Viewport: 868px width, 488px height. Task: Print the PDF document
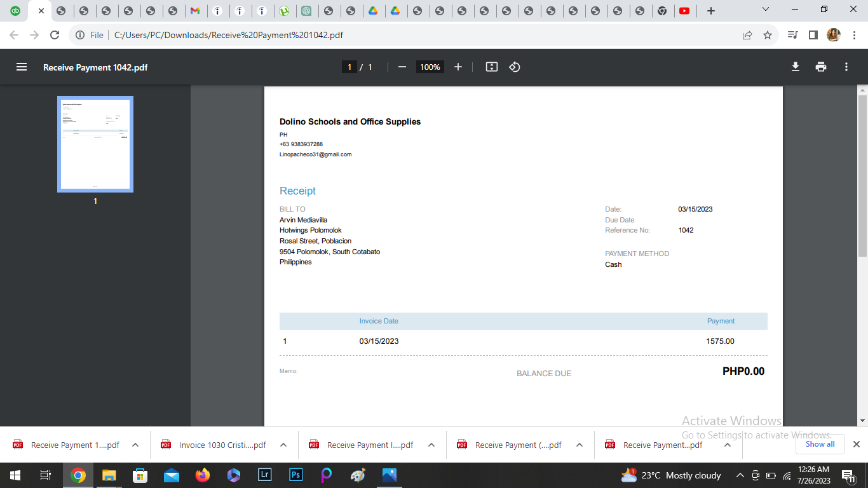click(x=821, y=67)
